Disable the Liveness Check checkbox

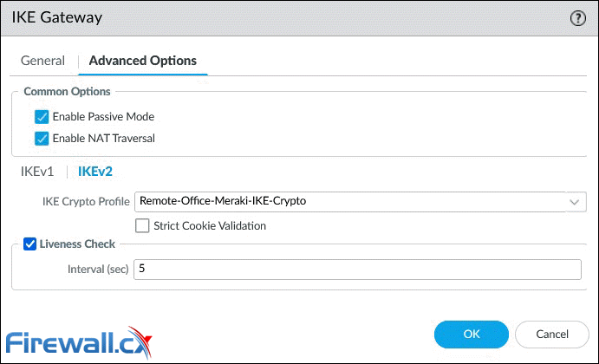[29, 244]
